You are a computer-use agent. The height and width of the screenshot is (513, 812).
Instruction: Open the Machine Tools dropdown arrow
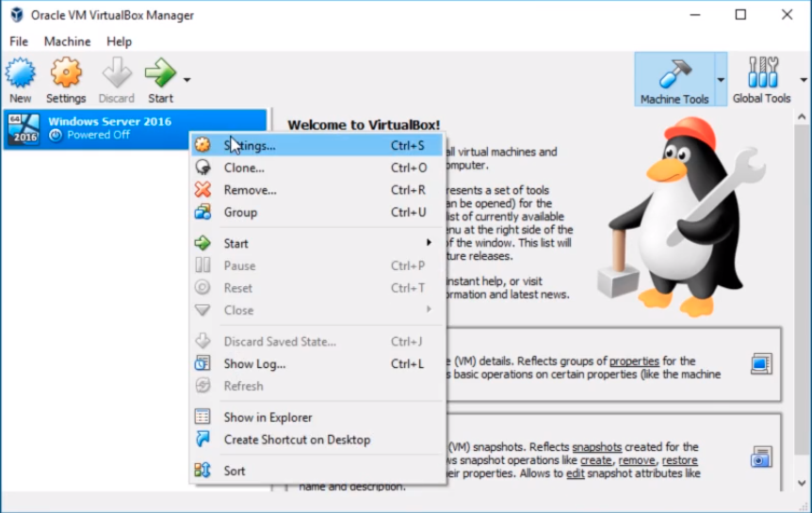click(721, 79)
